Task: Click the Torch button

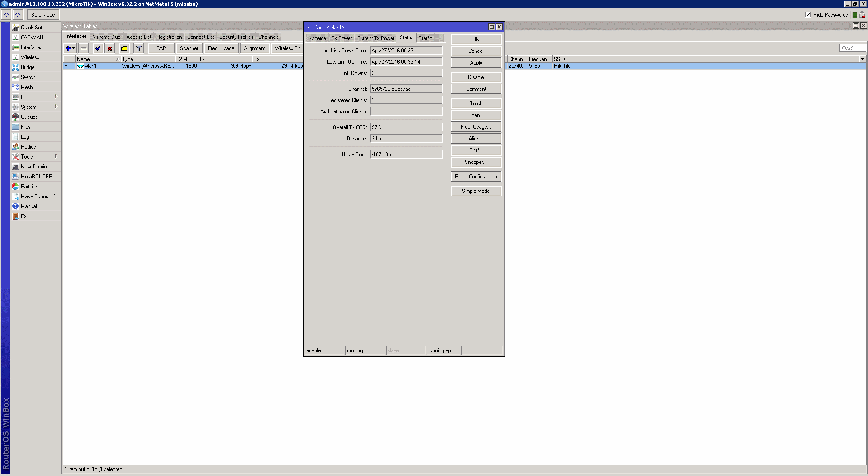Action: [x=476, y=103]
